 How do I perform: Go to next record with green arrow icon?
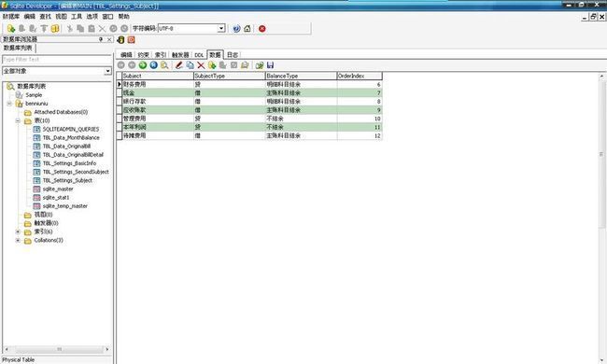tap(143, 65)
